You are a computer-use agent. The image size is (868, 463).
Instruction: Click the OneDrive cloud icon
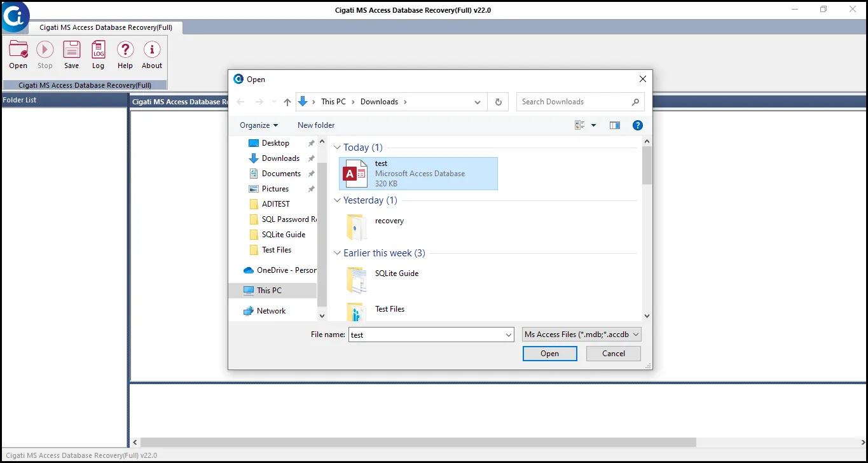pos(249,270)
